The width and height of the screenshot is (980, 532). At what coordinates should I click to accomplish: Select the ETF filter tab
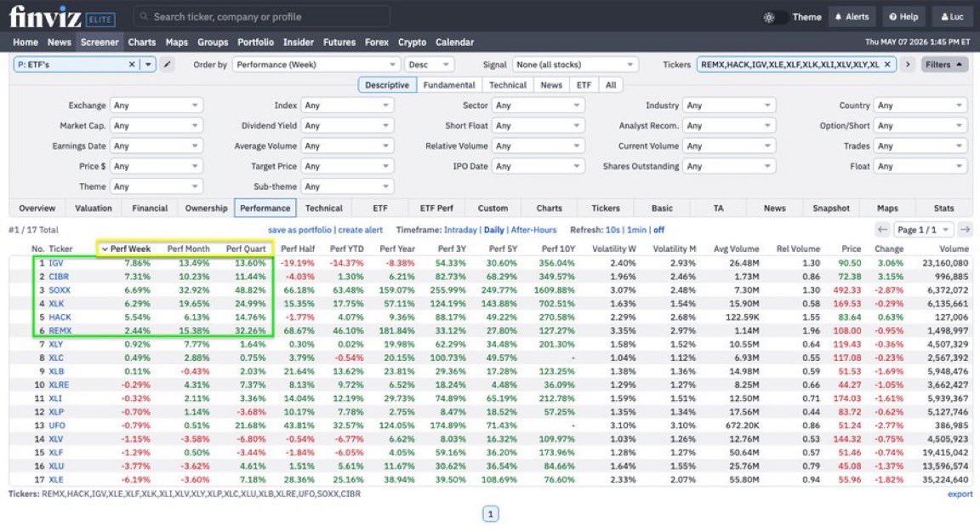tap(584, 85)
